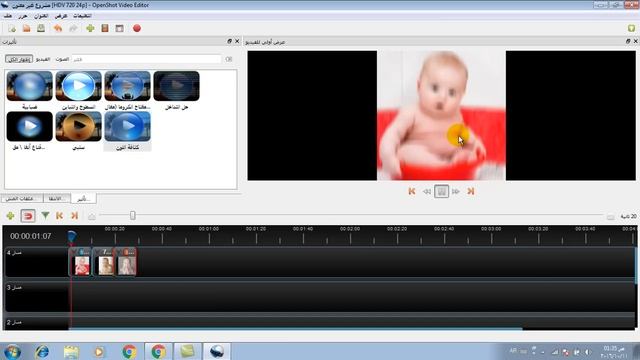
Task: Click the blue playhead marker on ruler
Action: click(72, 236)
